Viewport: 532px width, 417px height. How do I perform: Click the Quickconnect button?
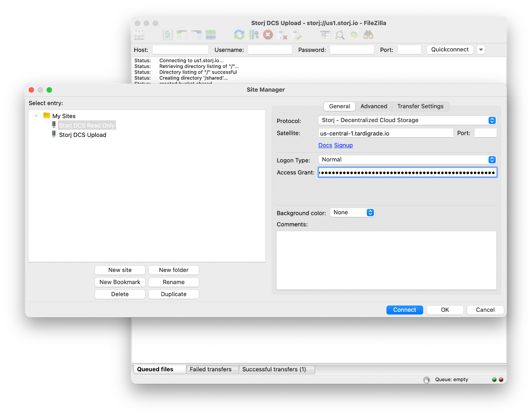(x=450, y=50)
